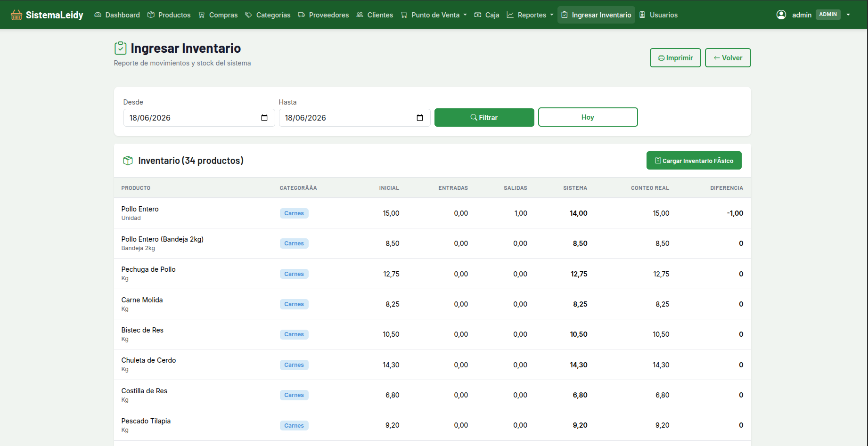Click the ENTRADAS column header
This screenshot has width=868, height=446.
click(453, 188)
